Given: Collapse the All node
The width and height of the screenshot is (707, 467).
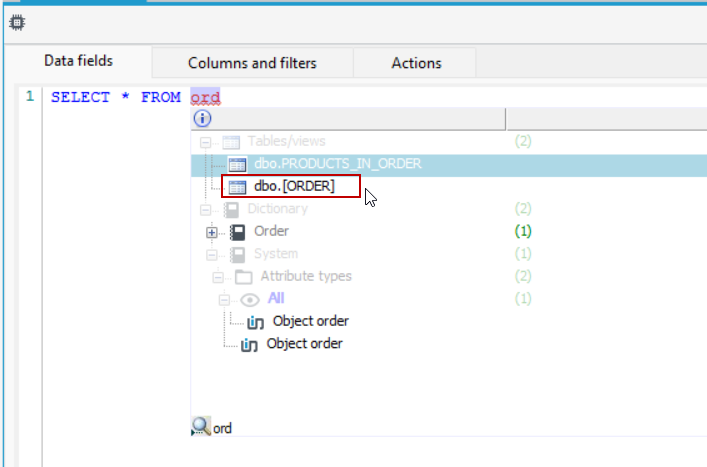Looking at the screenshot, I should 224,300.
